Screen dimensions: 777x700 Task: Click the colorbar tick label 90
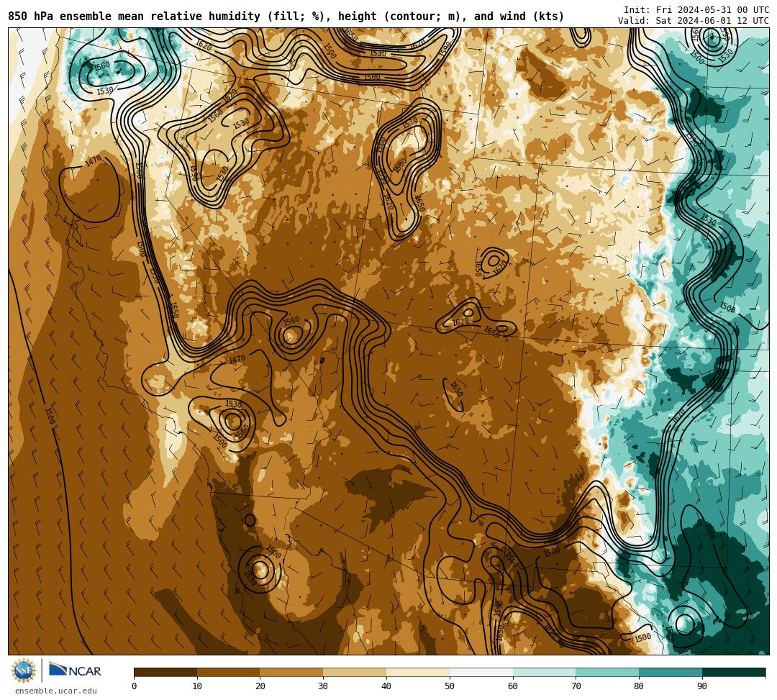pos(702,686)
